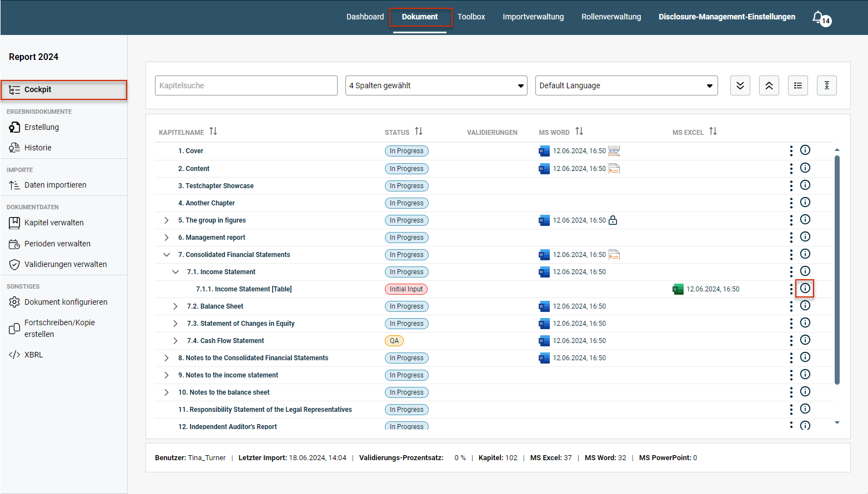Click the expand all chapters double-chevron button

tap(740, 85)
